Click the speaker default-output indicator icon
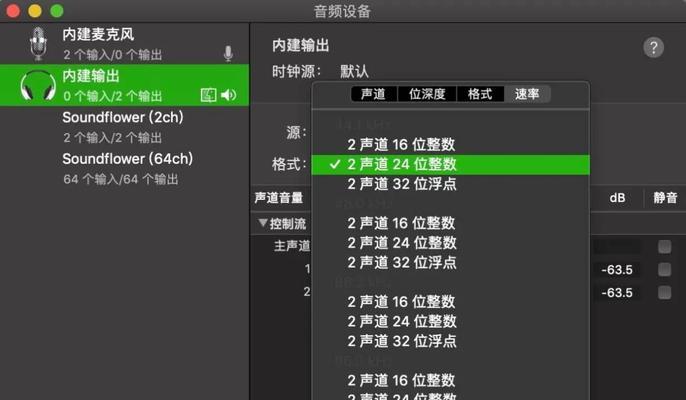Screen dimensions: 686x400 pyautogui.click(x=228, y=95)
